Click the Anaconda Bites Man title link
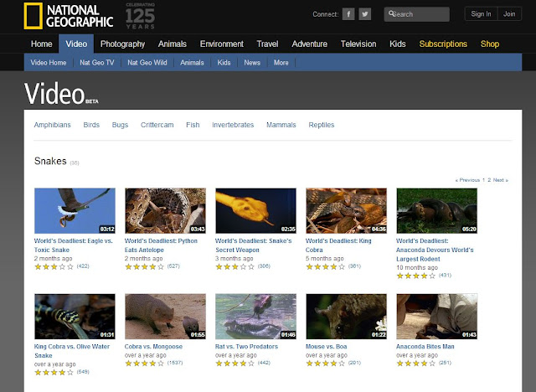This screenshot has width=536, height=392. (x=425, y=347)
